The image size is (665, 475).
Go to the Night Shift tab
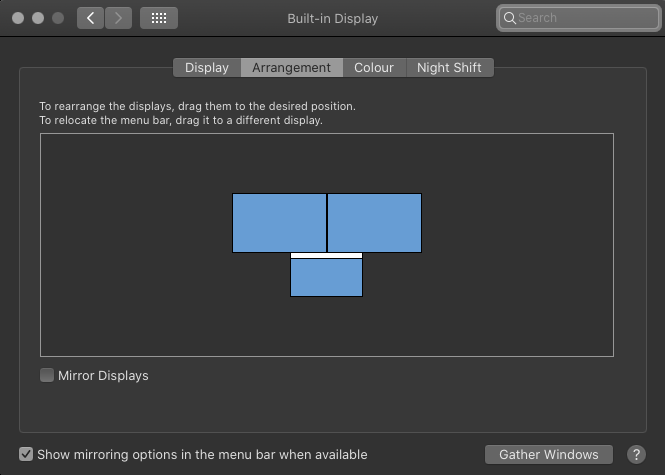point(449,68)
